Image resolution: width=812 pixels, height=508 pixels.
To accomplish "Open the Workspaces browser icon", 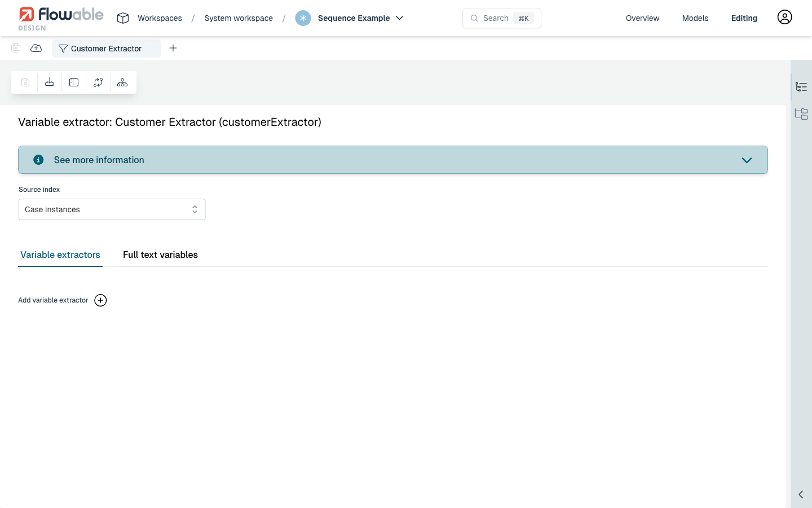I will [x=122, y=17].
